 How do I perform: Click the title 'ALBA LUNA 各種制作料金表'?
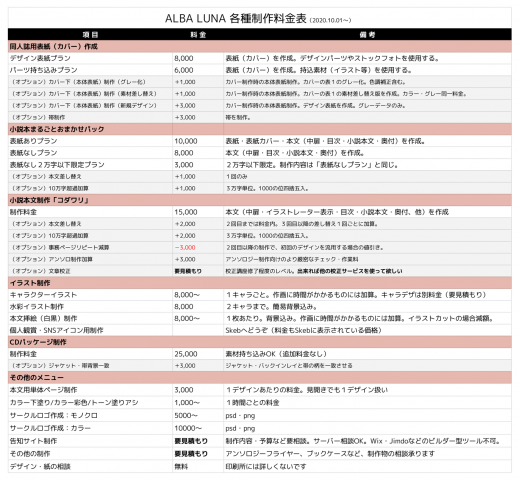pos(236,18)
